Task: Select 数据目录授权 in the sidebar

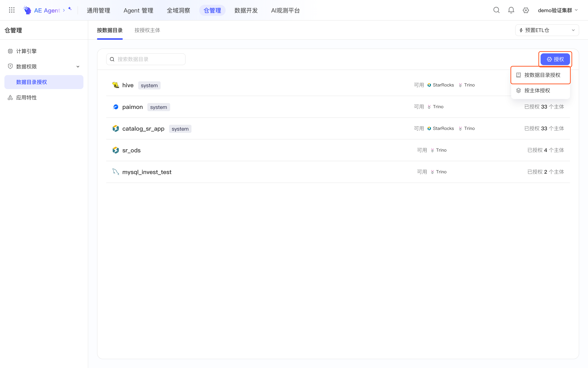Action: (44, 82)
